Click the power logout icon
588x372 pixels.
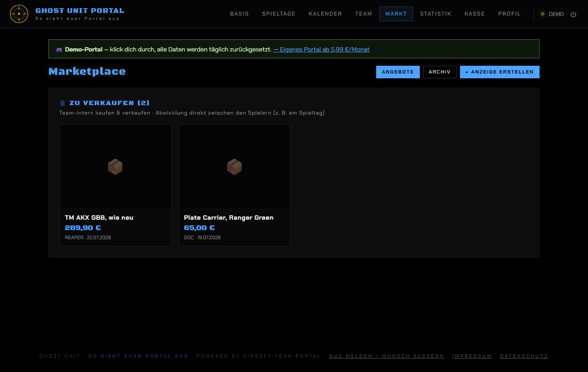[x=573, y=14]
